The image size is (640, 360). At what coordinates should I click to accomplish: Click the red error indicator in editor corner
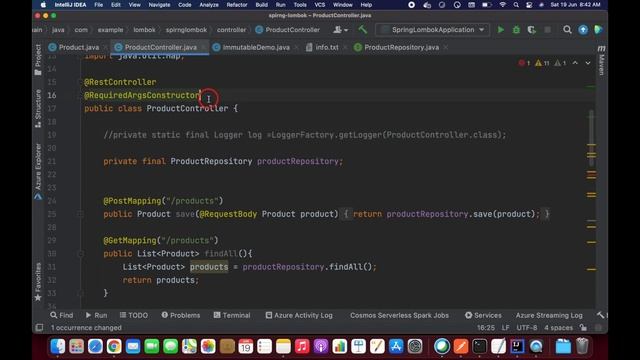point(524,63)
